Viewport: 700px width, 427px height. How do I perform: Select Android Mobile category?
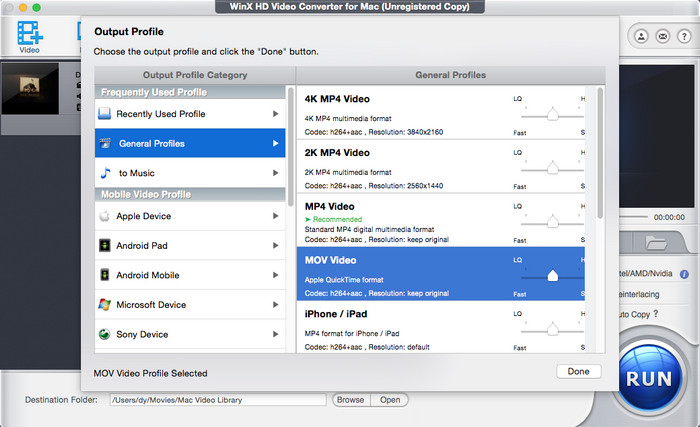[x=190, y=275]
